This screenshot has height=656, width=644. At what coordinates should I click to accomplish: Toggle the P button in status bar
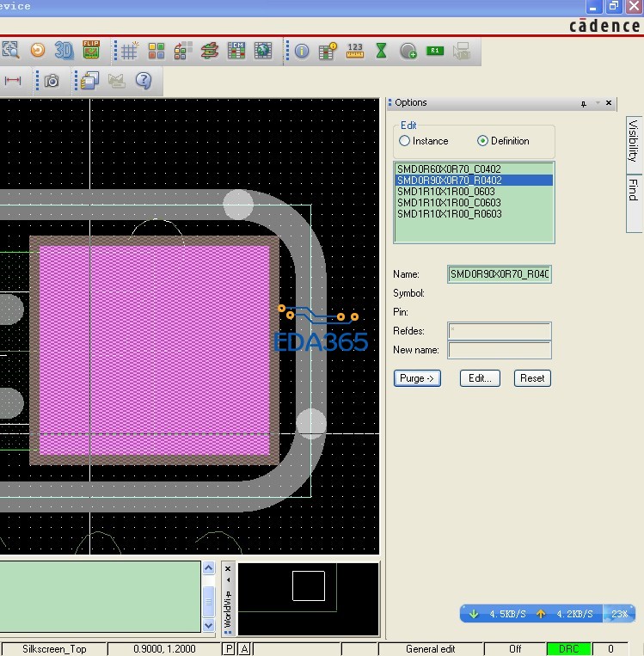pyautogui.click(x=229, y=649)
